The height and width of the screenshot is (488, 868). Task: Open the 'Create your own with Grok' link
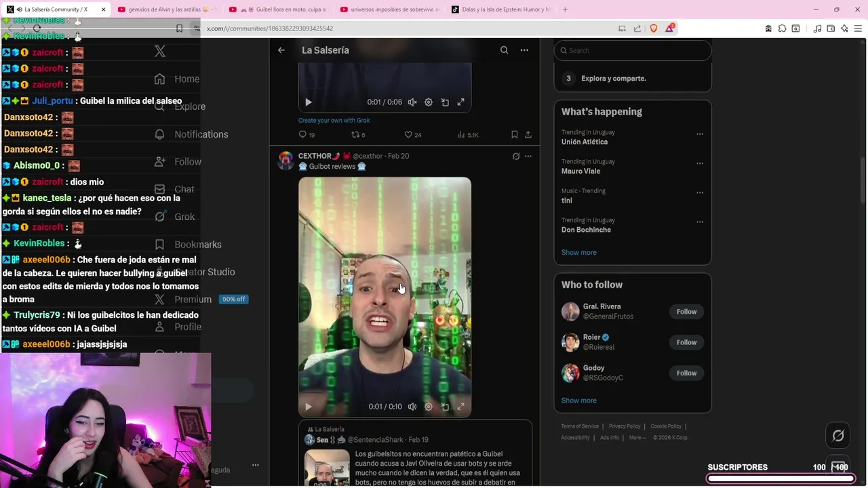[334, 120]
